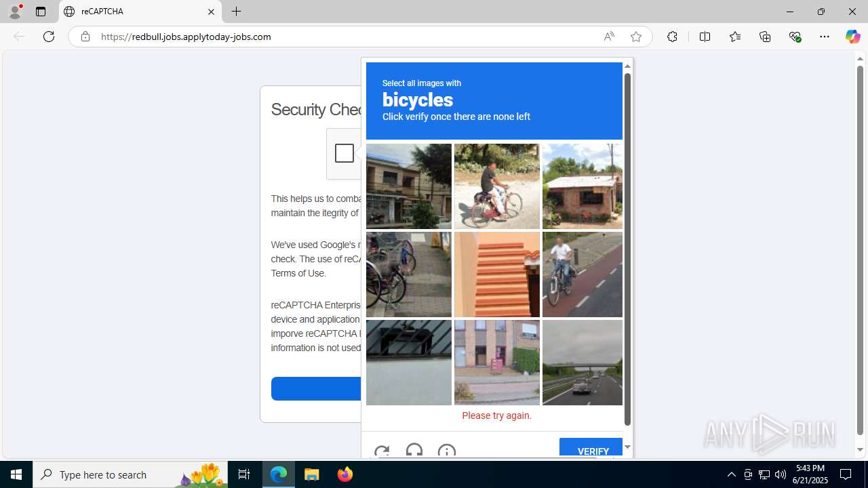Get an audio challenge via headphones icon
The image size is (868, 488).
tap(414, 451)
